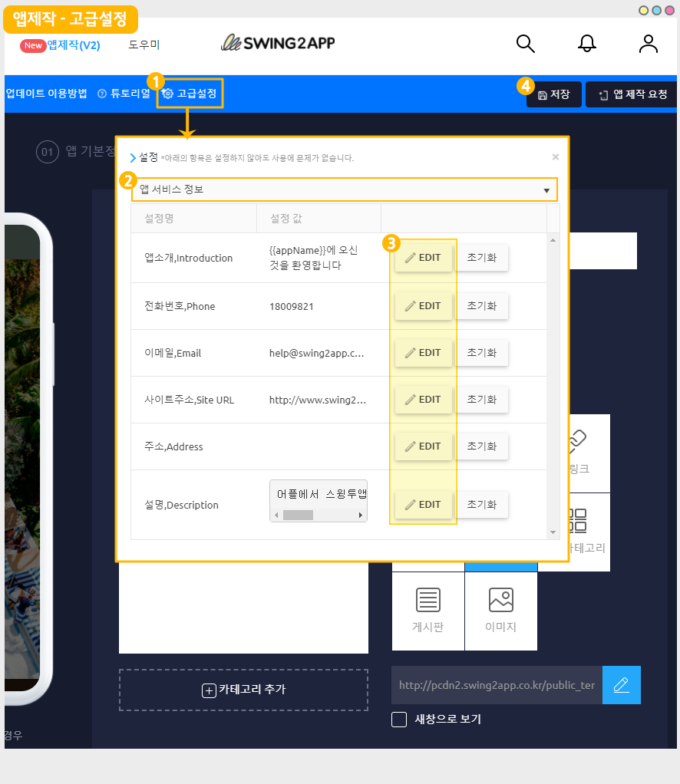The height and width of the screenshot is (784, 680).
Task: Select the 카테고리 (category) widget icon
Action: pos(577,523)
